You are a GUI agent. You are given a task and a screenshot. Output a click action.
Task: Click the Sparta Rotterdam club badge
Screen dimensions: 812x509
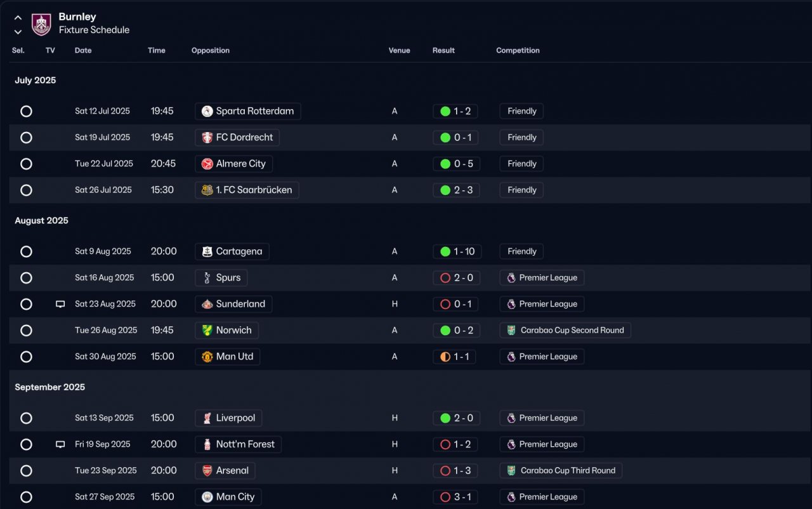point(207,111)
